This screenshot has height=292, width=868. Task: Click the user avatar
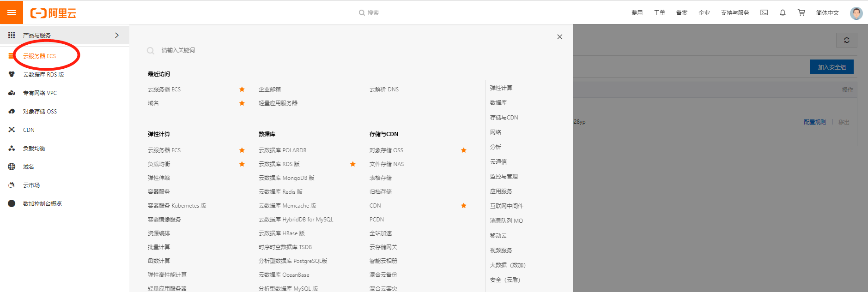click(856, 13)
